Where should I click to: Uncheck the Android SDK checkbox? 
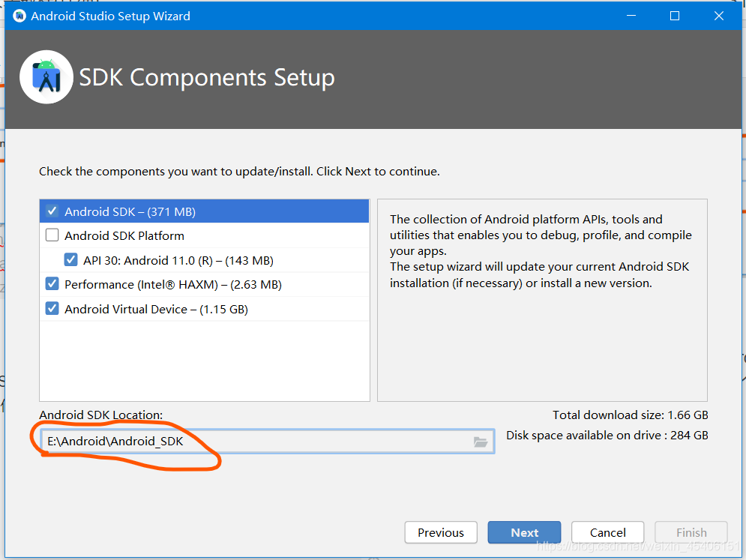[x=52, y=211]
